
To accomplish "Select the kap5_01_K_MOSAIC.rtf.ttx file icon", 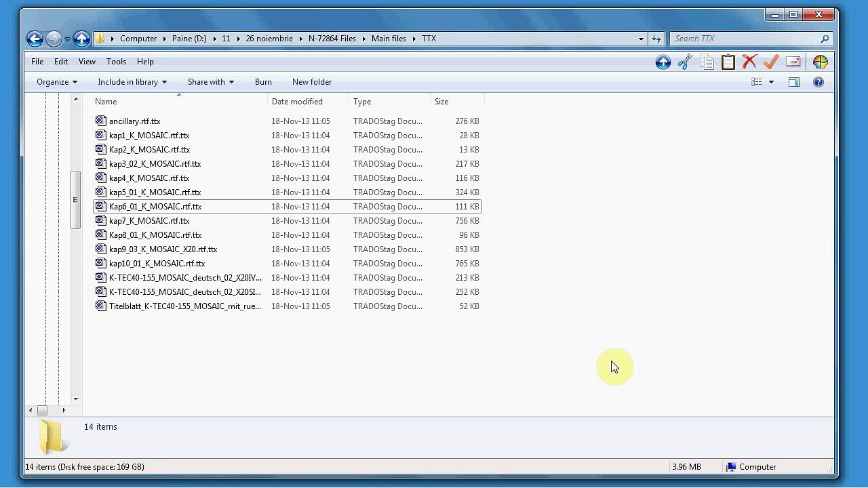I will (100, 192).
